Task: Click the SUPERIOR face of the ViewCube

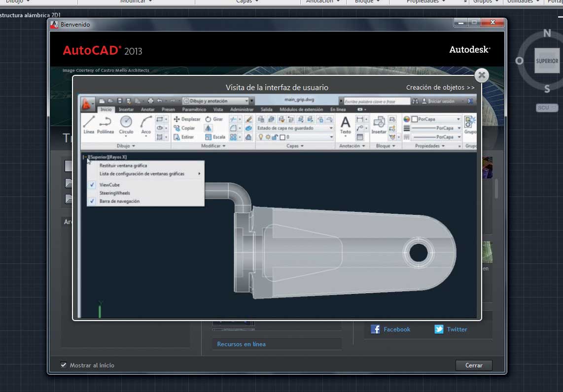Action: pos(547,61)
